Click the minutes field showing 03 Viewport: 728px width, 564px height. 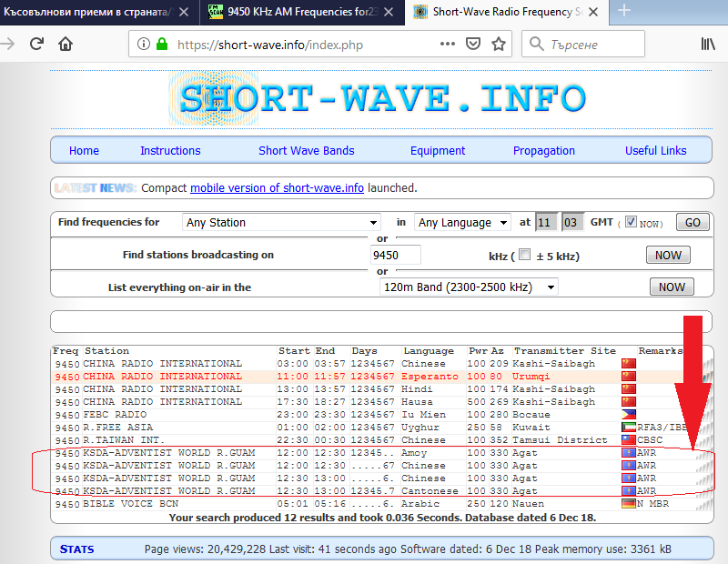coord(572,222)
